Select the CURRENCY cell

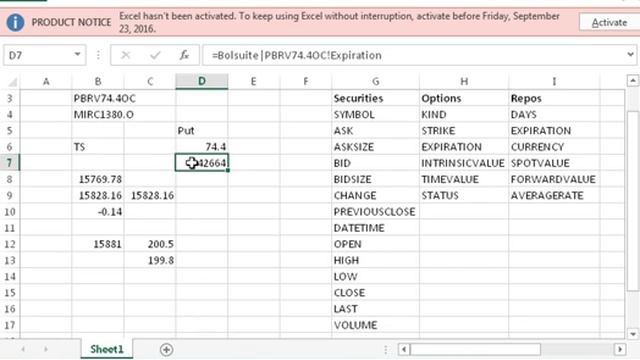pyautogui.click(x=554, y=147)
